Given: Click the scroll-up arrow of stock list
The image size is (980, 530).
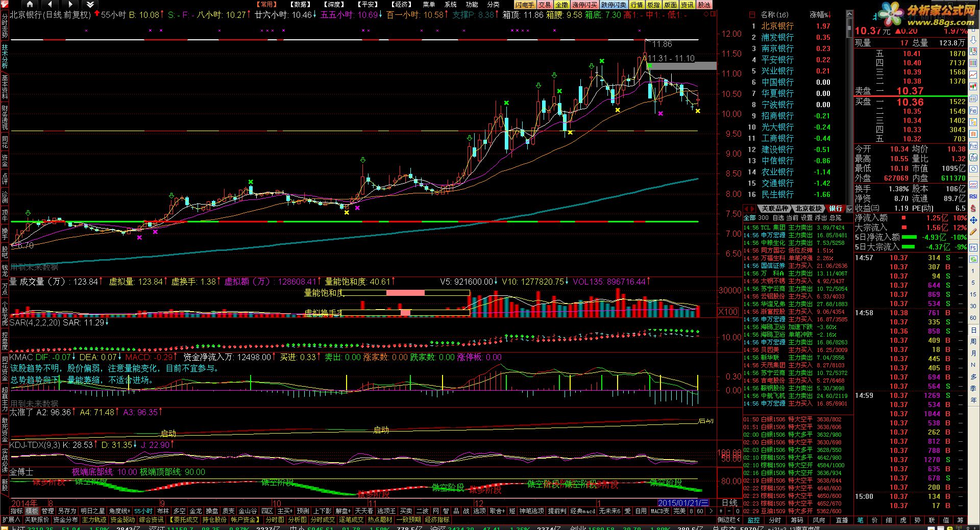Looking at the screenshot, I should click(x=849, y=14).
